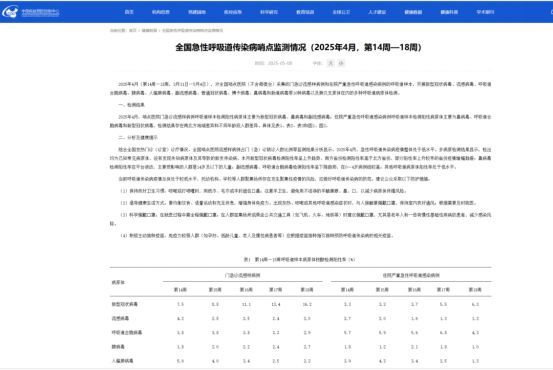The width and height of the screenshot is (553, 370).
Task: Open the 学术期刊 navigation menu item
Action: [x=485, y=12]
